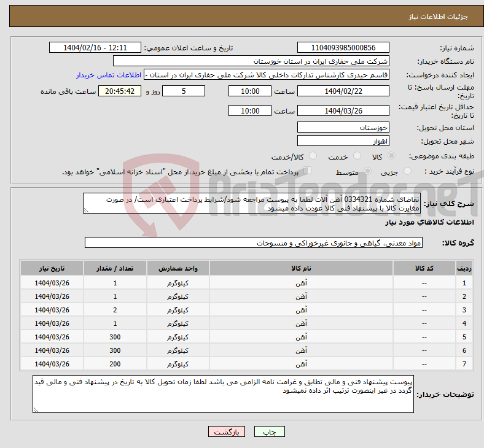Image resolution: width=484 pixels, height=448 pixels.
Task: Select the خدمت radio button
Action: [x=357, y=156]
